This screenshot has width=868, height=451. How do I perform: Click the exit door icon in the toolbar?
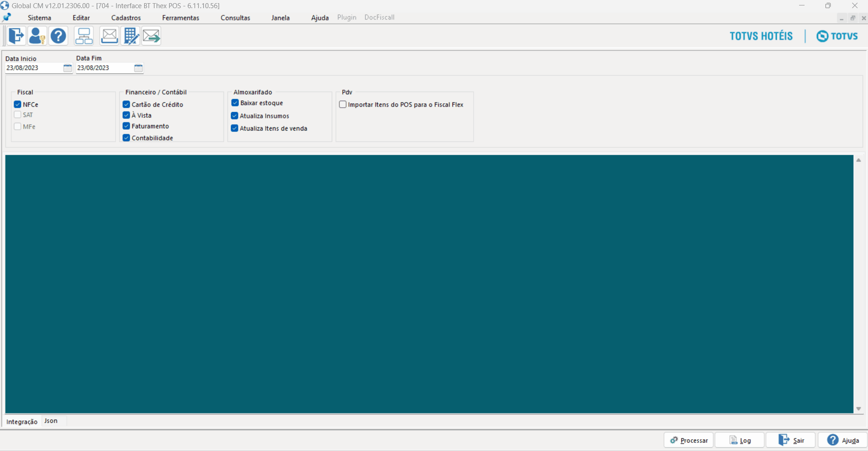[16, 36]
